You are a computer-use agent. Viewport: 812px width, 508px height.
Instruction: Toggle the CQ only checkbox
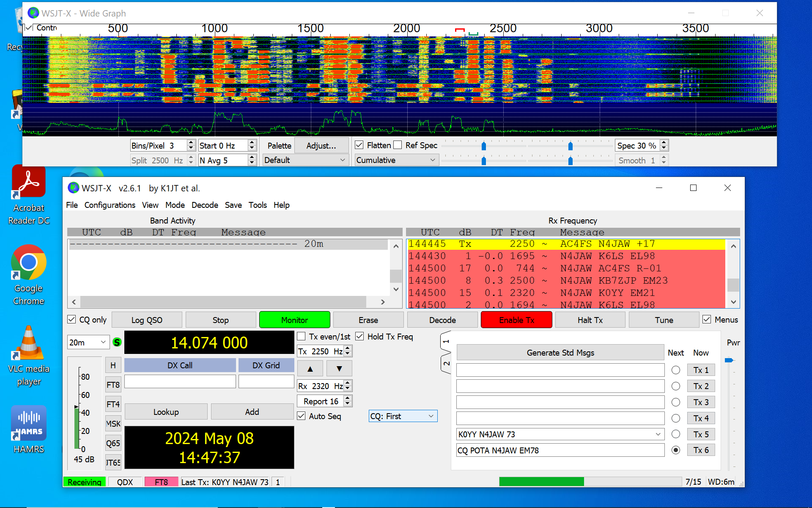pos(72,320)
